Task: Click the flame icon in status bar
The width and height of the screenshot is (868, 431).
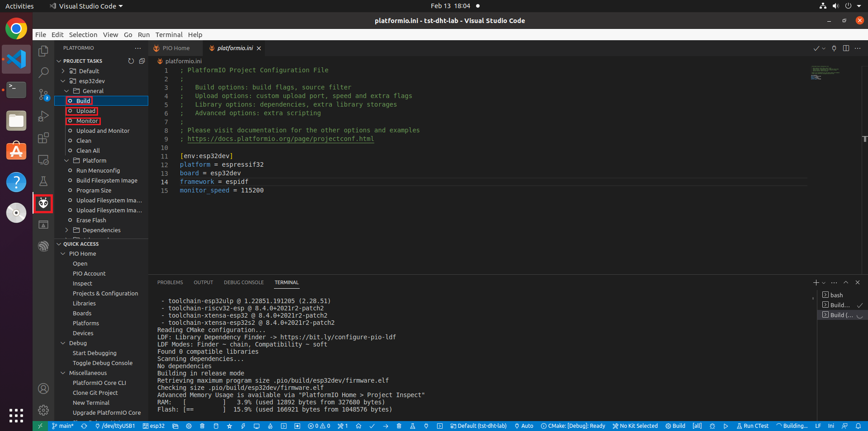Action: [x=270, y=426]
